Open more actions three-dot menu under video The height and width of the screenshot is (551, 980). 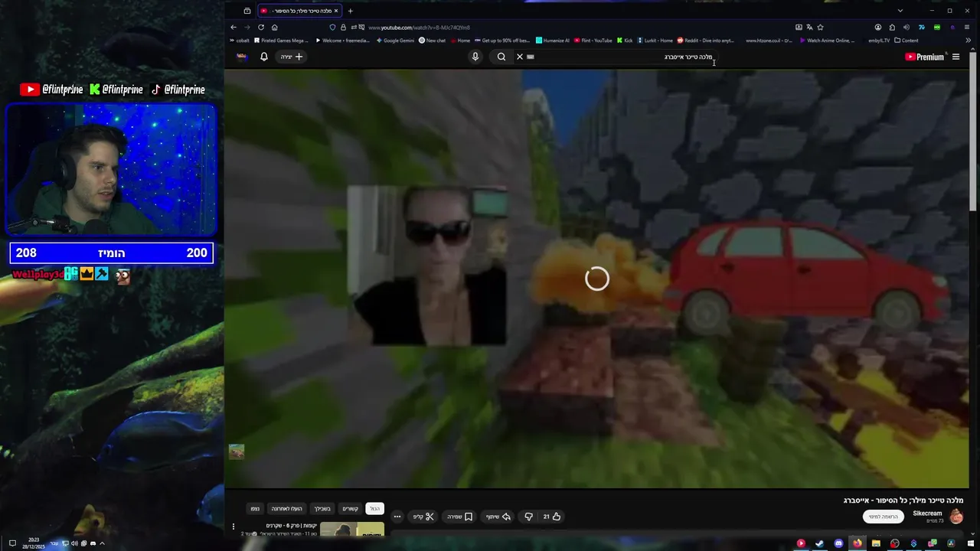tap(397, 517)
